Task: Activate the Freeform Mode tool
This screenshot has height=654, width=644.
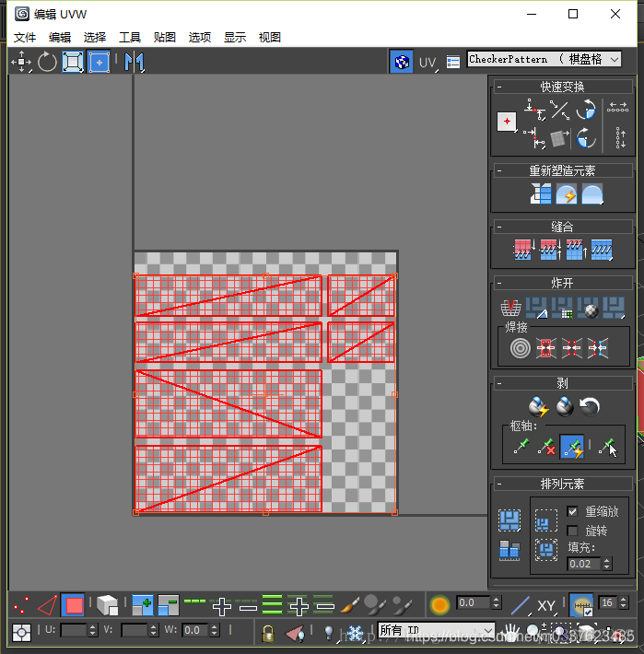Action: tap(100, 62)
